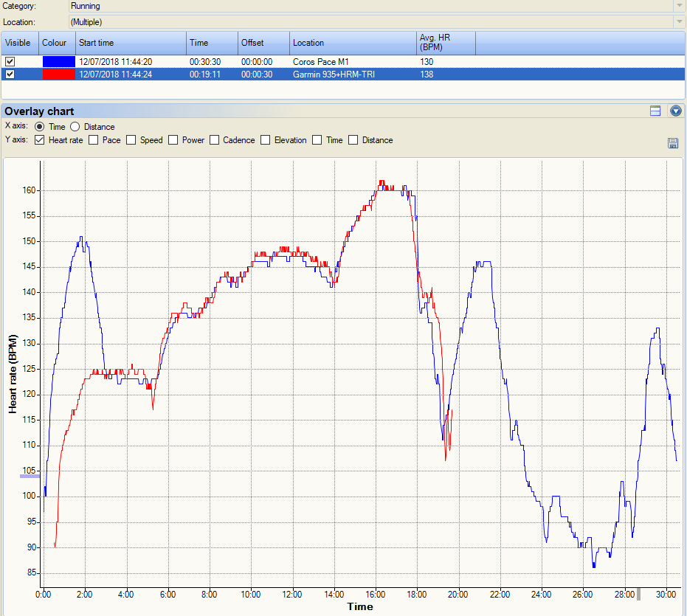
Task: Click the grey marker near 28:00 on time axis
Action: click(x=638, y=595)
